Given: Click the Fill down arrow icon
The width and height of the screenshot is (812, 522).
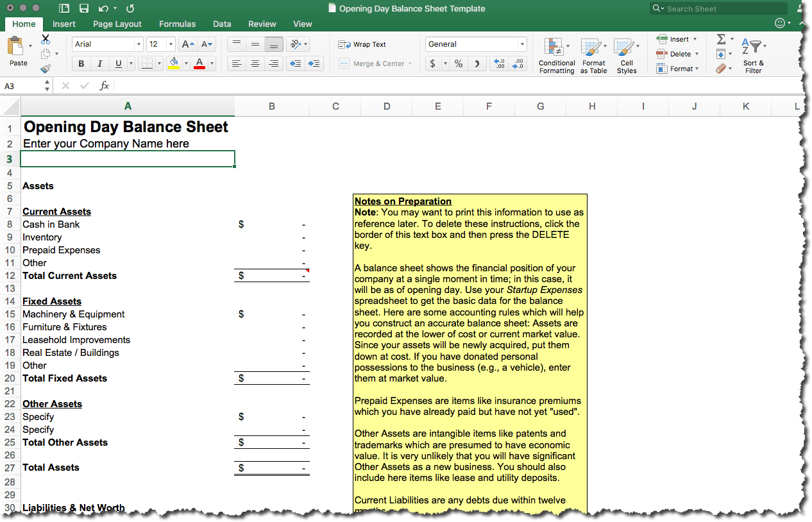Looking at the screenshot, I should pyautogui.click(x=721, y=54).
